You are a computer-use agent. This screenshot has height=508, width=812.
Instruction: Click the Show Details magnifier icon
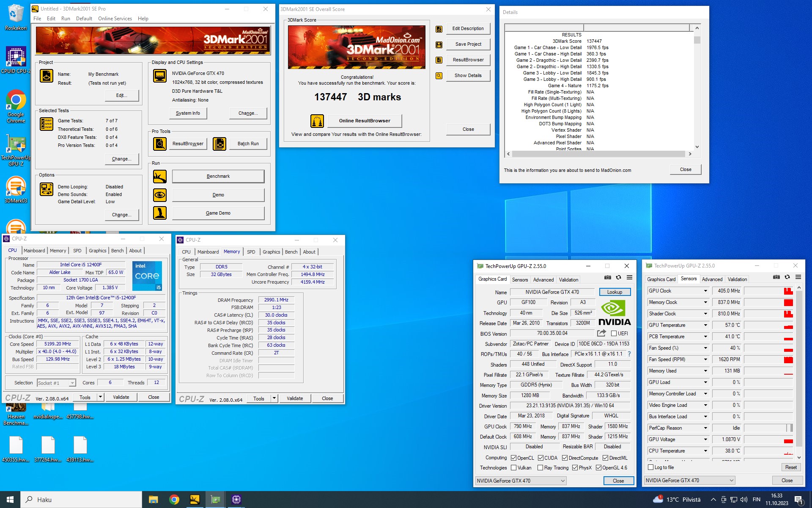coord(439,76)
